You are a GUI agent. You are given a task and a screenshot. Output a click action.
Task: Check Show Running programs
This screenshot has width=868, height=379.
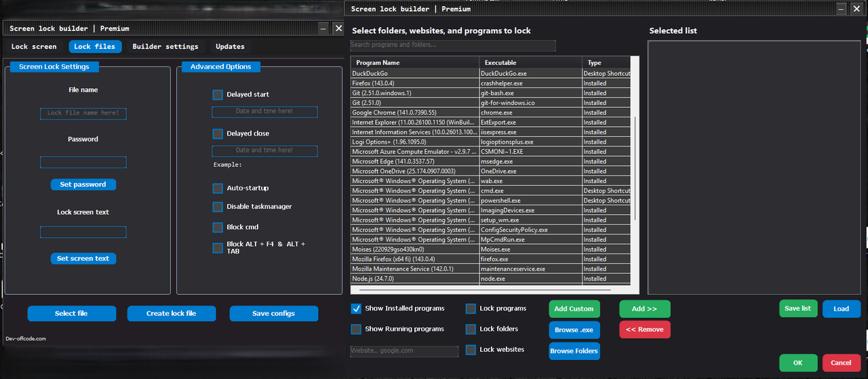(x=356, y=330)
